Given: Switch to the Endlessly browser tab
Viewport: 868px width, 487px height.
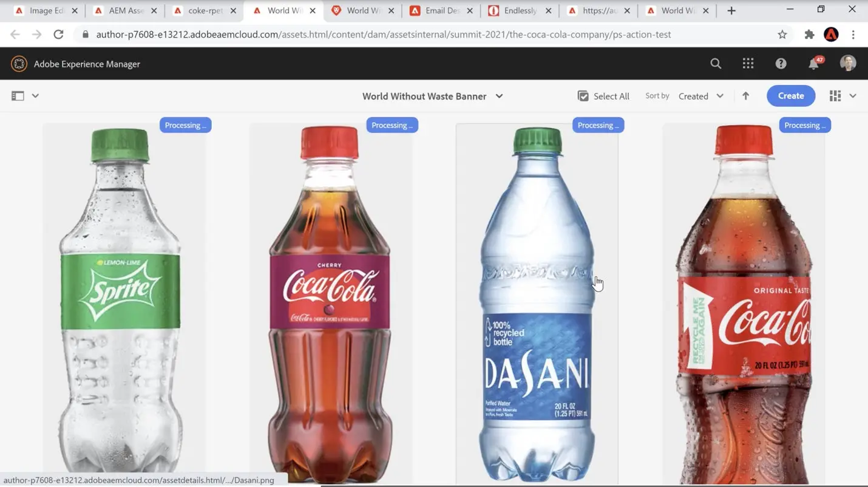Looking at the screenshot, I should point(520,10).
